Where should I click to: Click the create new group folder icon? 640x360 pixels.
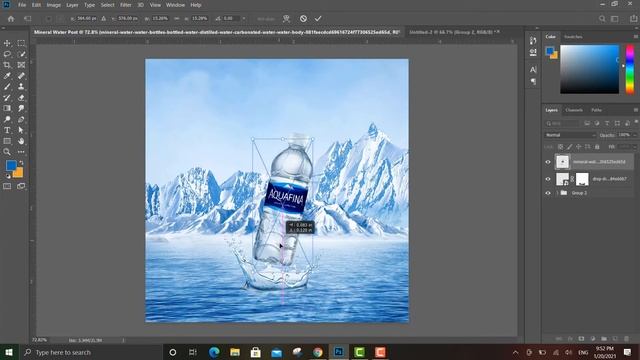click(604, 338)
